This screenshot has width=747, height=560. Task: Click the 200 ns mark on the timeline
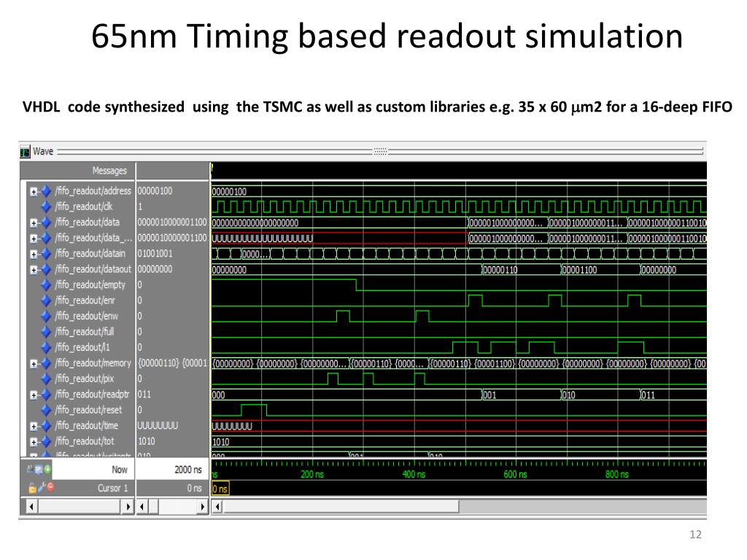tap(312, 474)
